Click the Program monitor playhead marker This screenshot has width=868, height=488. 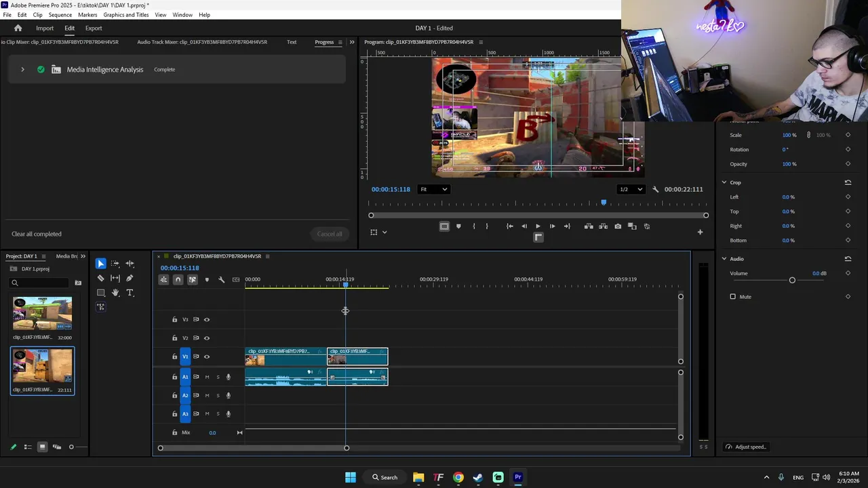pos(604,203)
